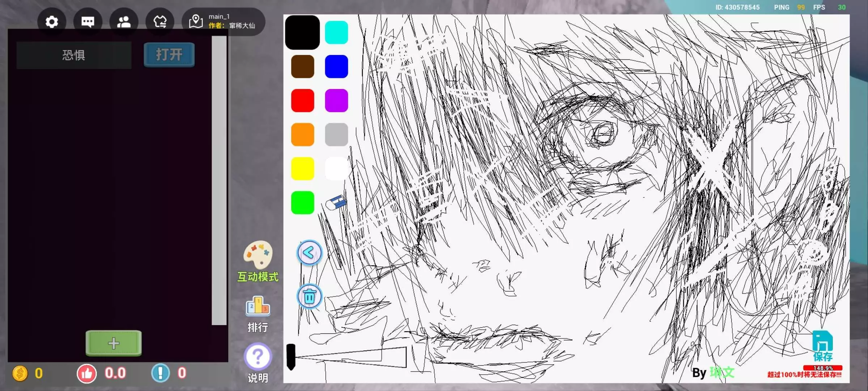Select the eraser tool
Image resolution: width=868 pixels, height=391 pixels.
tap(336, 203)
